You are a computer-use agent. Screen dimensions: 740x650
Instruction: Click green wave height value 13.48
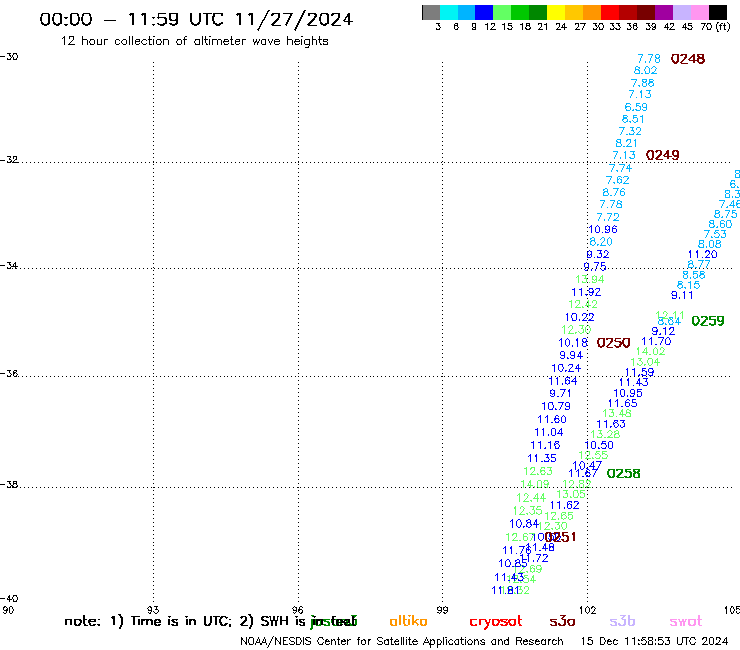(x=617, y=414)
